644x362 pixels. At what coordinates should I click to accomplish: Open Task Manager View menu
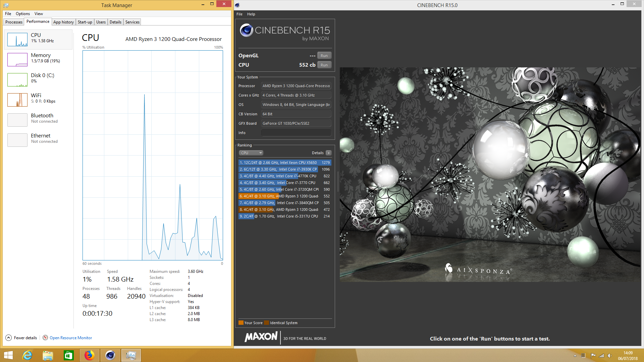point(39,14)
